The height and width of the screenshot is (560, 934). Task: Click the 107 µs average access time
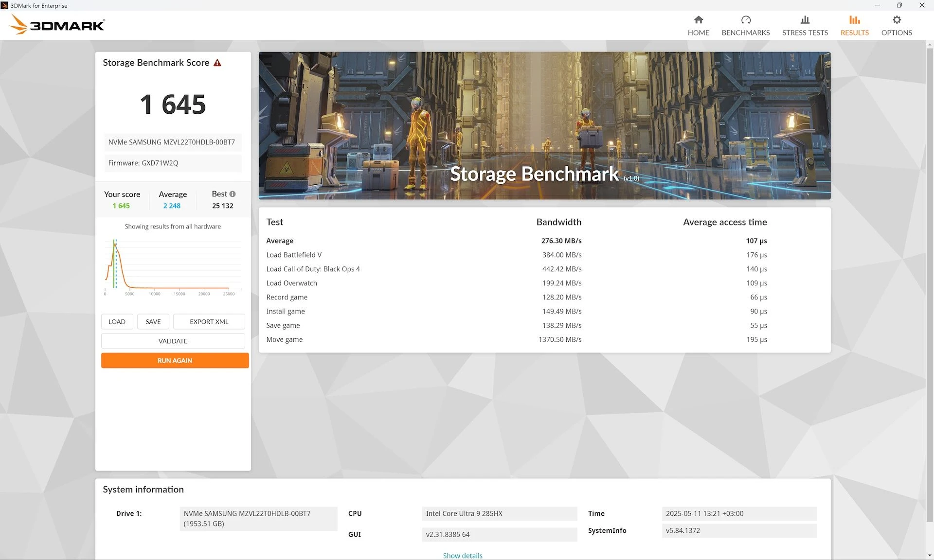coord(756,241)
